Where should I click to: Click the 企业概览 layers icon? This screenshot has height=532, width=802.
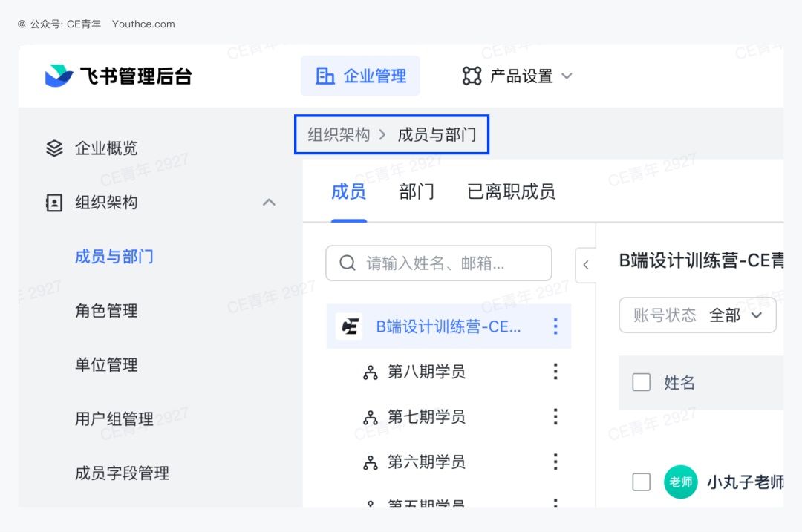click(54, 148)
